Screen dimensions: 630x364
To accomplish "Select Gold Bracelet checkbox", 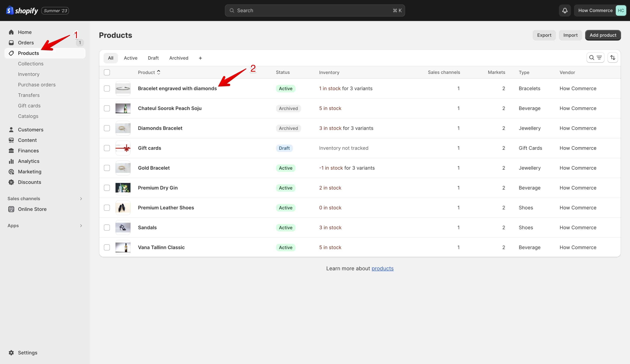I will click(x=107, y=168).
